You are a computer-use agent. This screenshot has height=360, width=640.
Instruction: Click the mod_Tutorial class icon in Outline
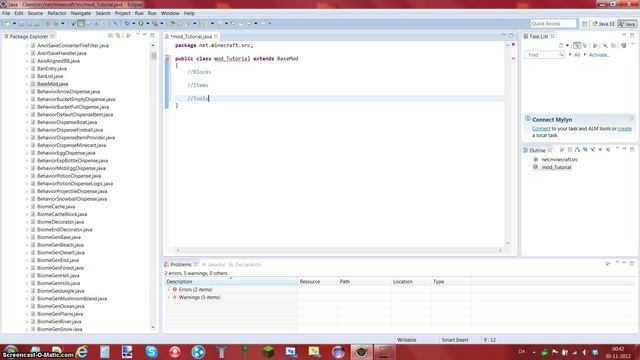536,167
